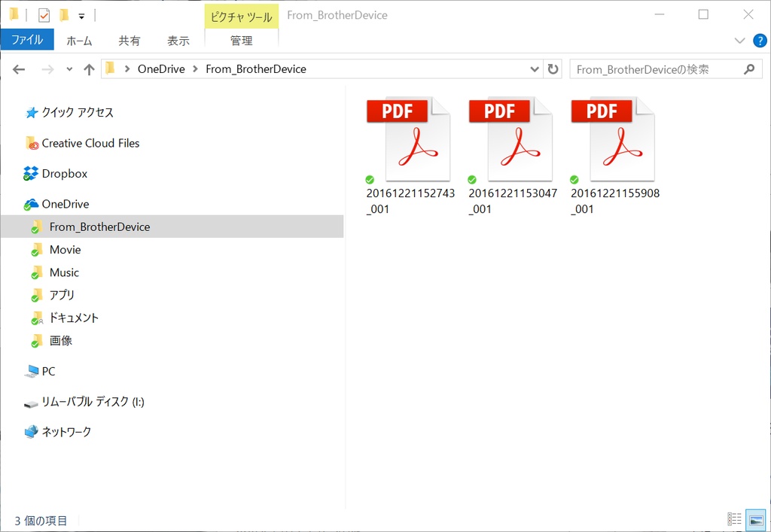Click the OneDrive cloud icon in sidebar

click(x=31, y=204)
